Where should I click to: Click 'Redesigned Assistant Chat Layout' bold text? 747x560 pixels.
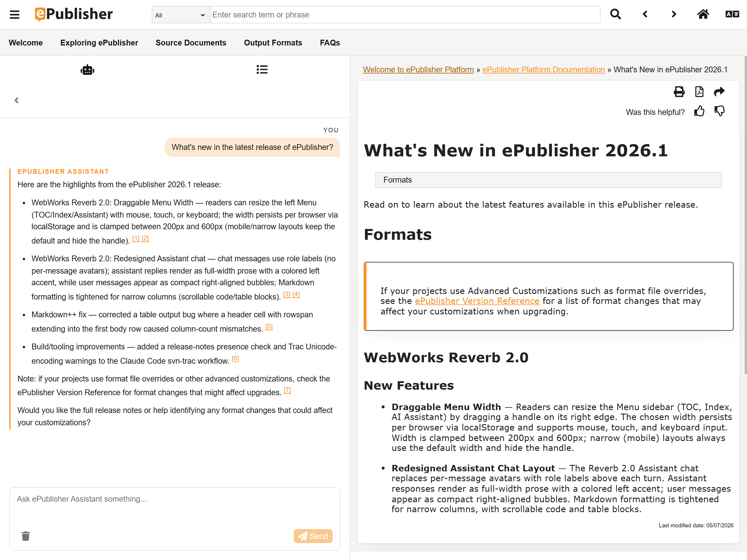point(473,468)
